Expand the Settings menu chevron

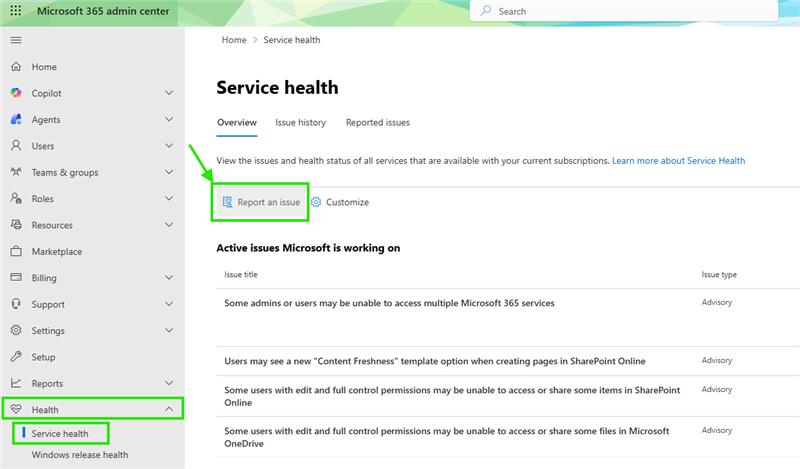click(x=169, y=330)
